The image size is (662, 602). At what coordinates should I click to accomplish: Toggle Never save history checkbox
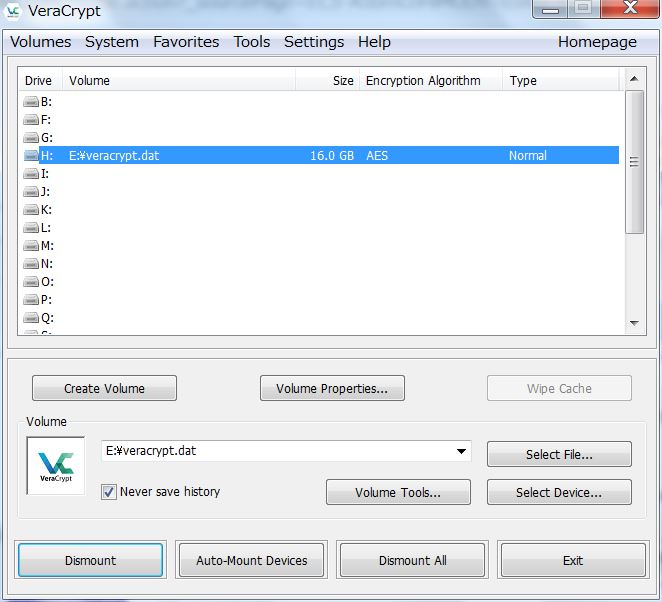pos(109,492)
